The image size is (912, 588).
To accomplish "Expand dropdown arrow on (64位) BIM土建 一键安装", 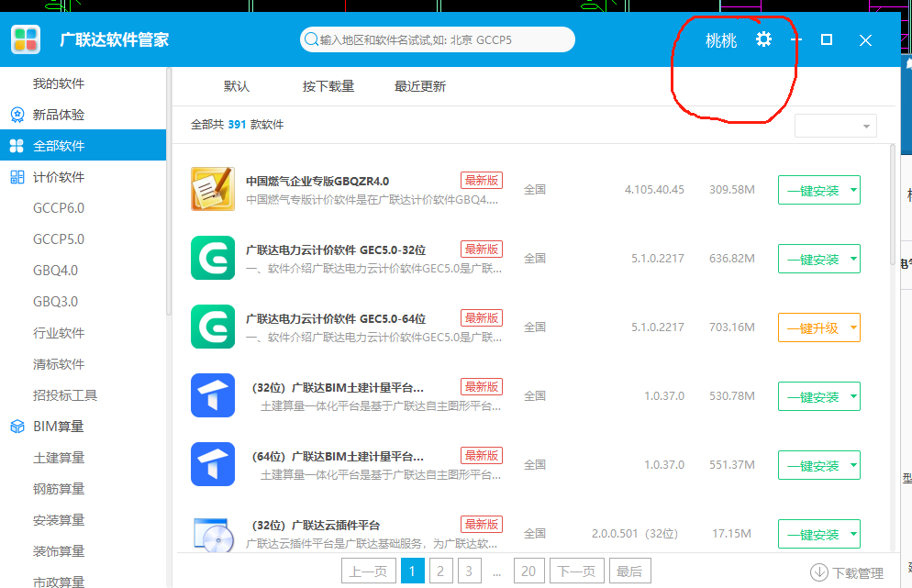I will (853, 465).
